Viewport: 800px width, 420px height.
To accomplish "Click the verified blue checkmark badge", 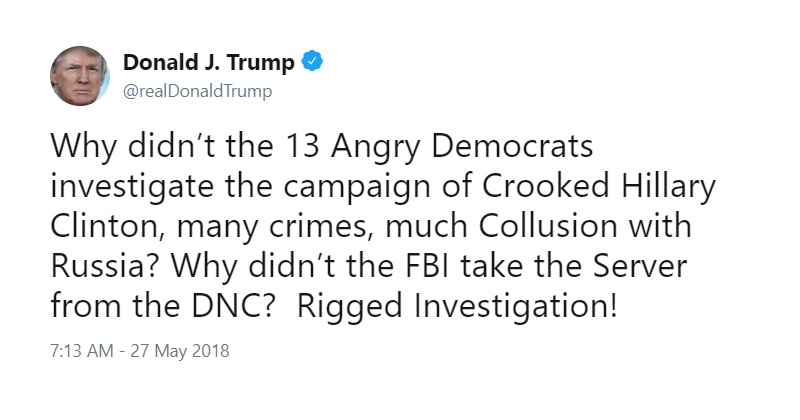I will (312, 61).
